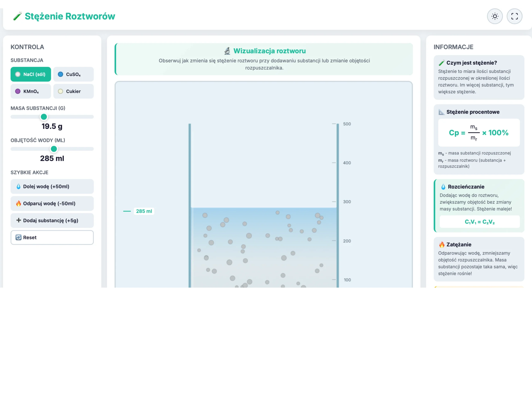
Task: Click the refresh icon on Reset button
Action: click(x=18, y=237)
